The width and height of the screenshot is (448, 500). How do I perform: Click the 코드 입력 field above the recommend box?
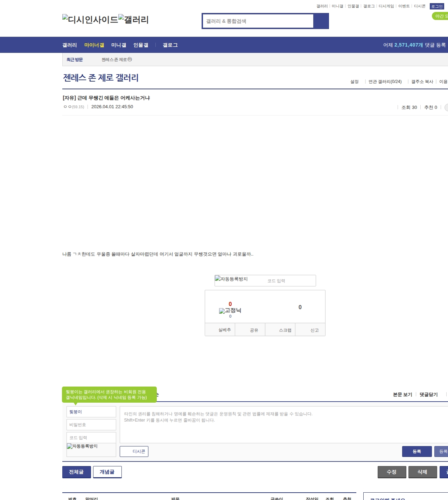(290, 281)
